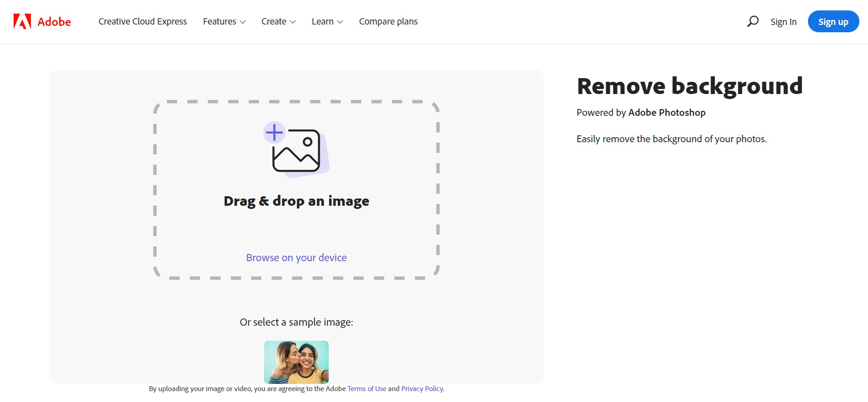Open Compare plans page
Screen dimensions: 868x402
click(388, 21)
